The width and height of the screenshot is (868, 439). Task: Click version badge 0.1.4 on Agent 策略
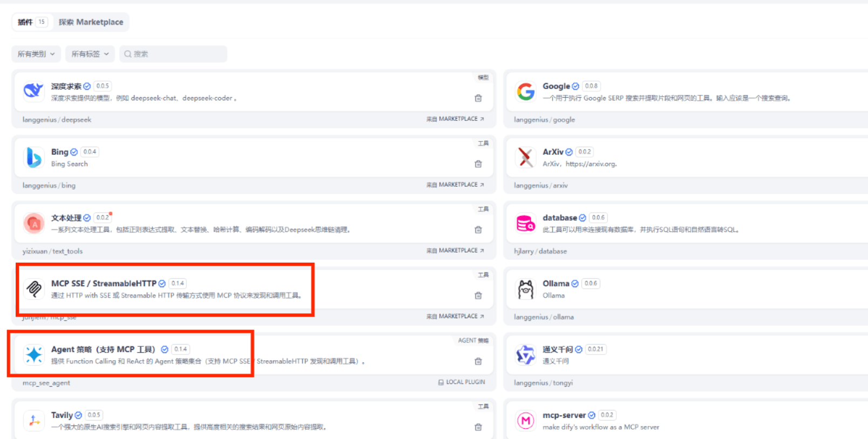(x=181, y=349)
